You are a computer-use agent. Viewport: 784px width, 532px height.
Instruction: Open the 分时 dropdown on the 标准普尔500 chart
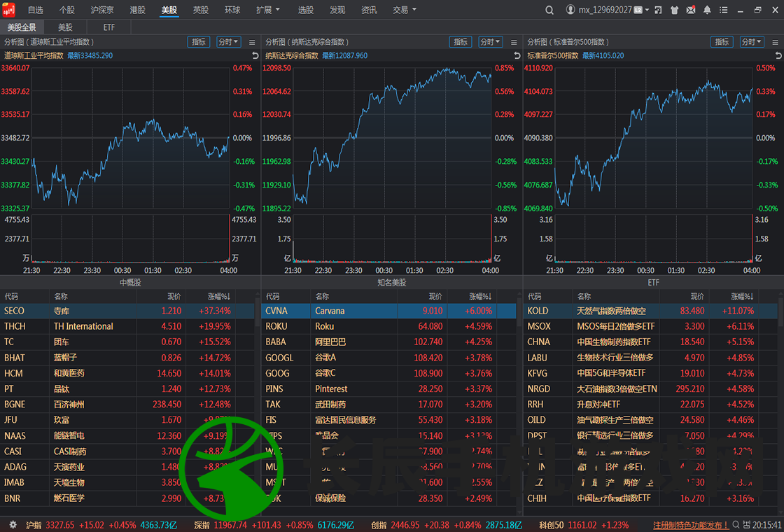(x=752, y=42)
